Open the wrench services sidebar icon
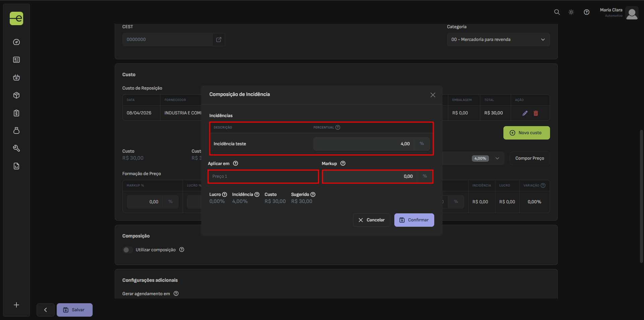Image resolution: width=644 pixels, height=320 pixels. click(16, 148)
